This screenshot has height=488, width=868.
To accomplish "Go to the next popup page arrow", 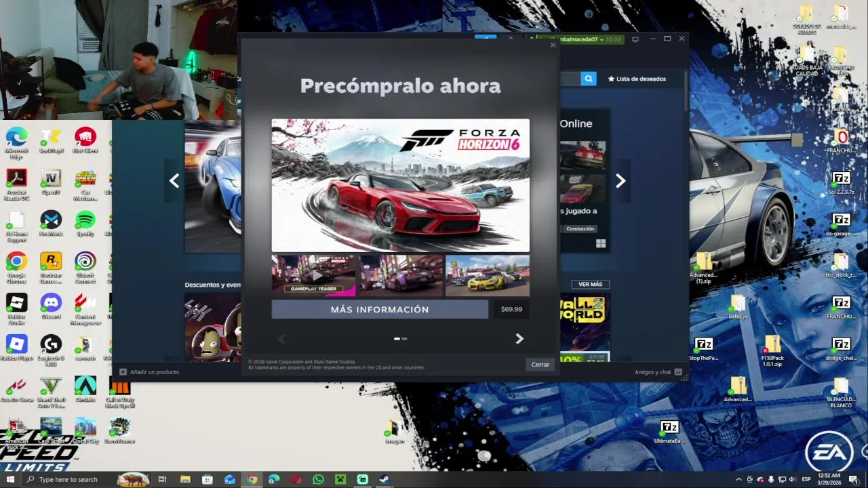I will coord(519,339).
